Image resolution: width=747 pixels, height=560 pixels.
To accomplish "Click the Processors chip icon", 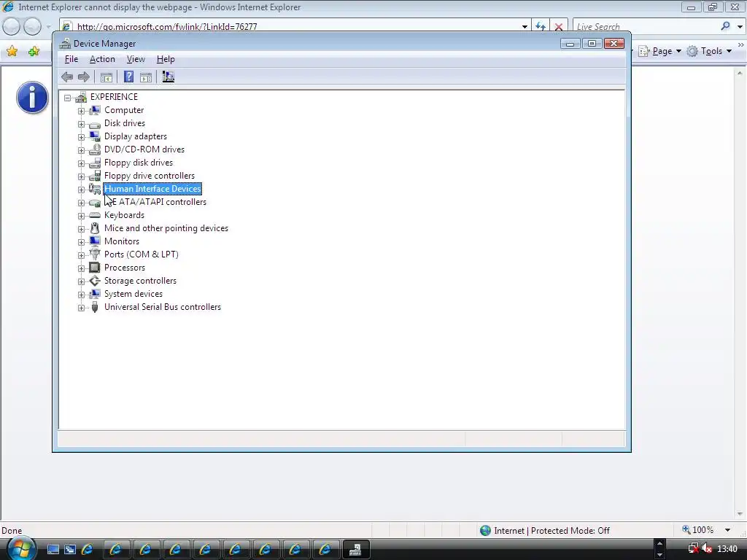I will [95, 268].
